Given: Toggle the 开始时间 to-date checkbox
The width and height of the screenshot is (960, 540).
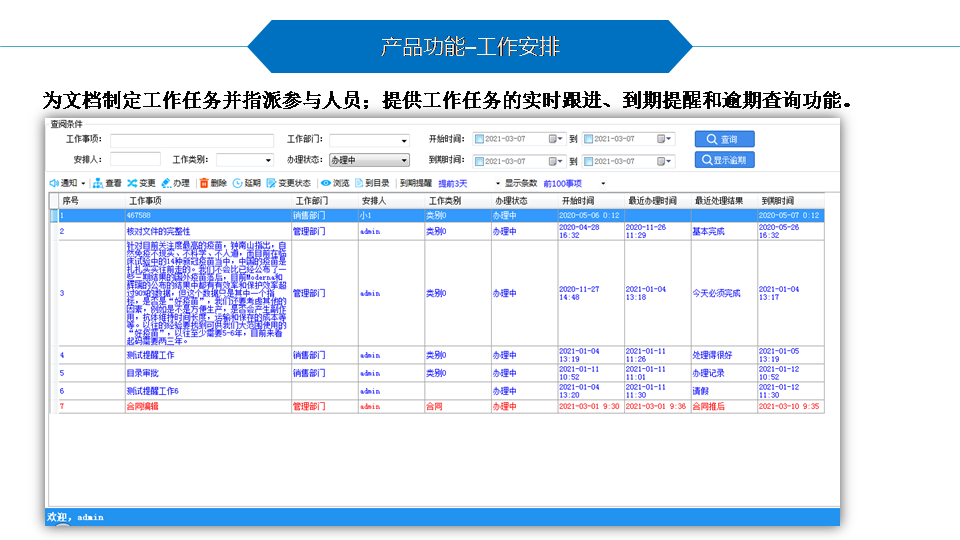Looking at the screenshot, I should (588, 139).
